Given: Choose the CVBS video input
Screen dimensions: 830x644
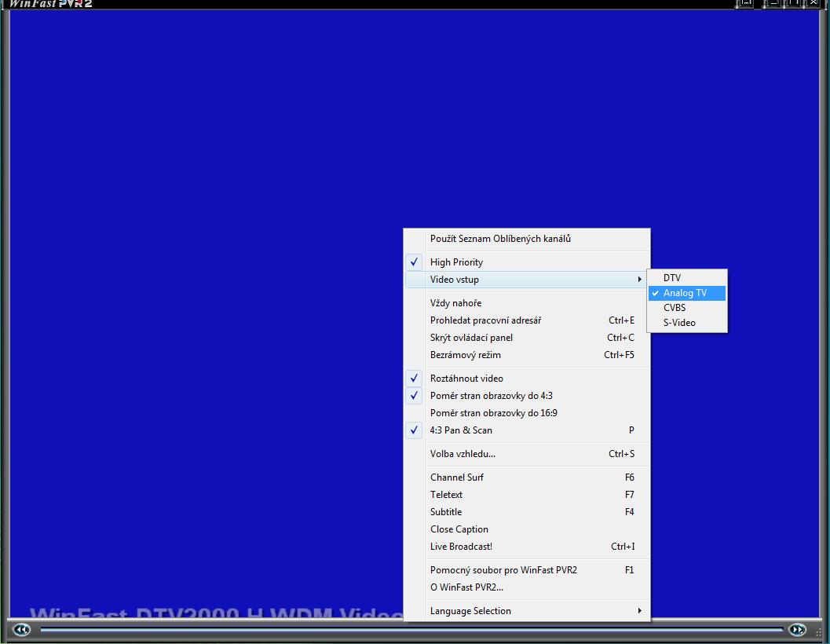Looking at the screenshot, I should click(x=675, y=308).
